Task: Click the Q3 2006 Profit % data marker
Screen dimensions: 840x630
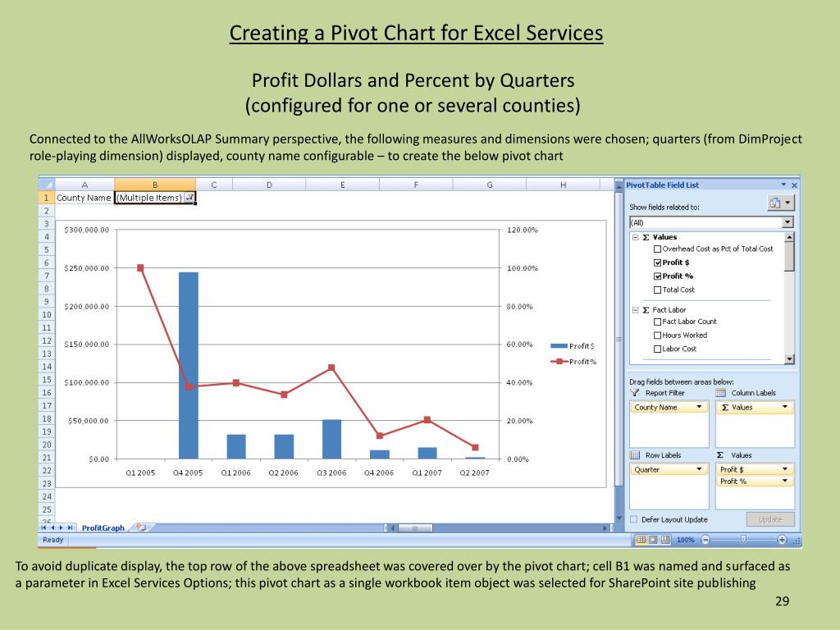Action: tap(331, 367)
